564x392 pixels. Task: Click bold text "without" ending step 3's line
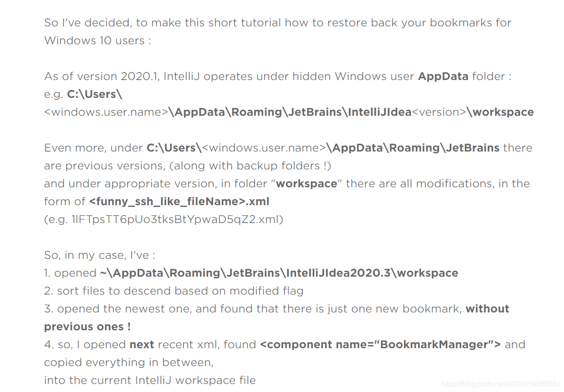point(488,309)
